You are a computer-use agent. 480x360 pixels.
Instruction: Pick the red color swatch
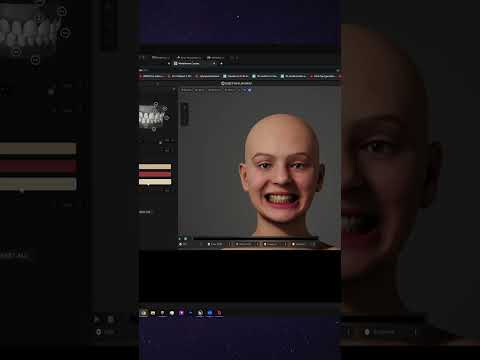click(155, 174)
